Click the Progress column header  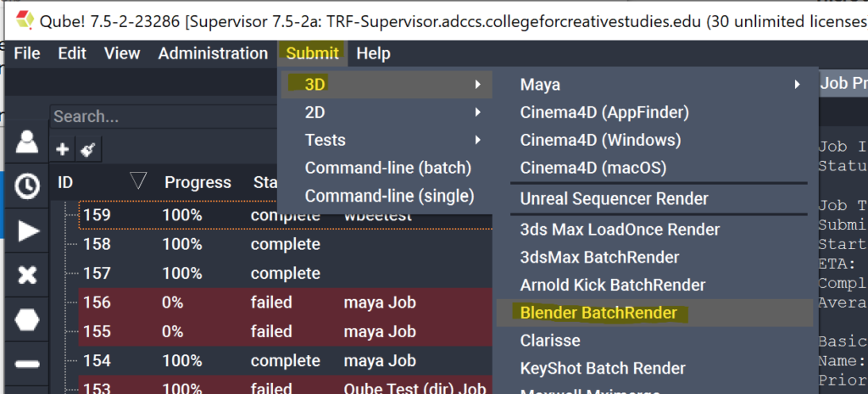(198, 182)
